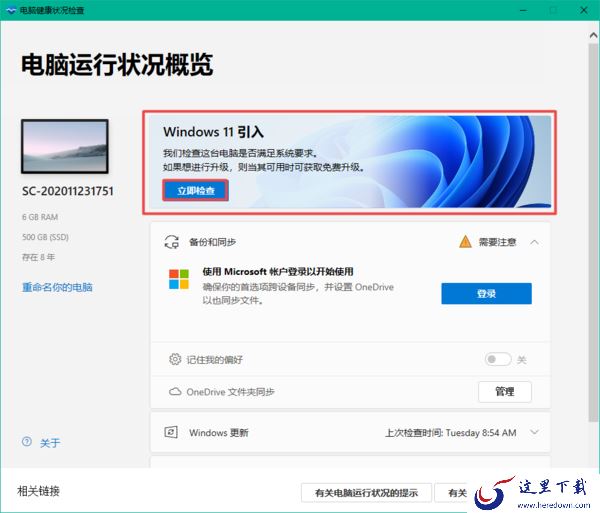Click the scrollbar up arrow
Image resolution: width=600 pixels, height=513 pixels.
[x=593, y=36]
